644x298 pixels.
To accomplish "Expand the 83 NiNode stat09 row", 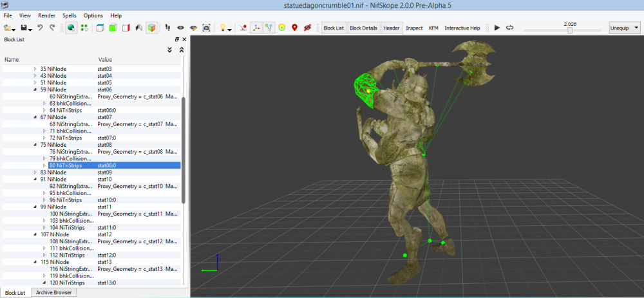I will point(35,172).
